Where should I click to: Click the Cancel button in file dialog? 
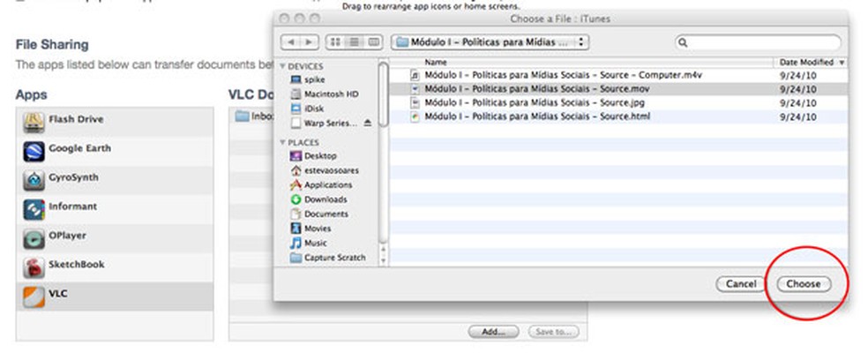tap(741, 284)
